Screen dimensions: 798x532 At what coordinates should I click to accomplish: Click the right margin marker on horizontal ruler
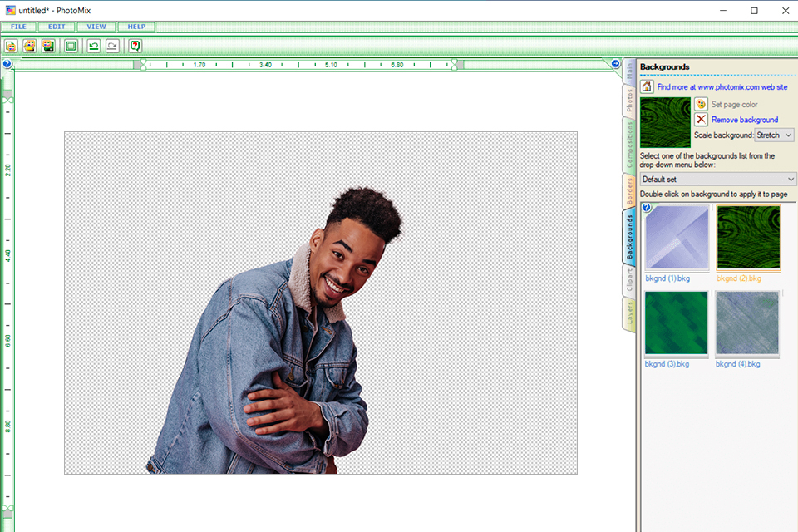455,65
